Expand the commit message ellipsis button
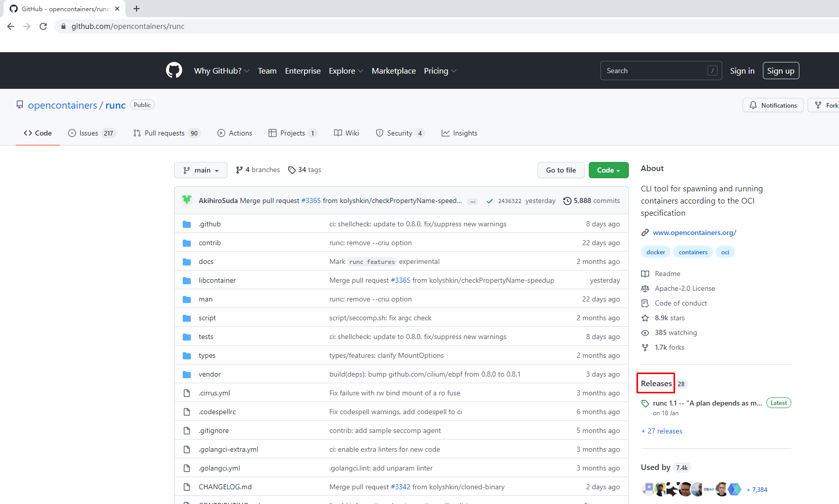The height and width of the screenshot is (504, 839). click(473, 201)
